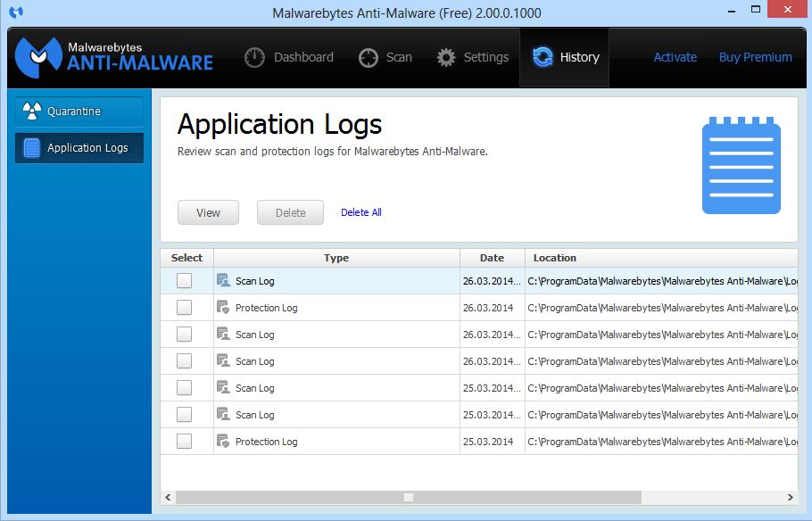Sort by the Select column header
Viewport: 812px width, 521px height.
click(x=187, y=258)
